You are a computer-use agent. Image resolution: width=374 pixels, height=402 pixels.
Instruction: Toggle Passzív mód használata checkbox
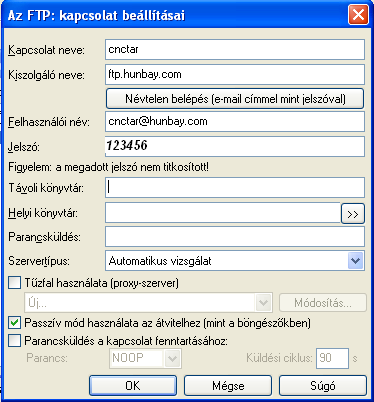(x=14, y=323)
